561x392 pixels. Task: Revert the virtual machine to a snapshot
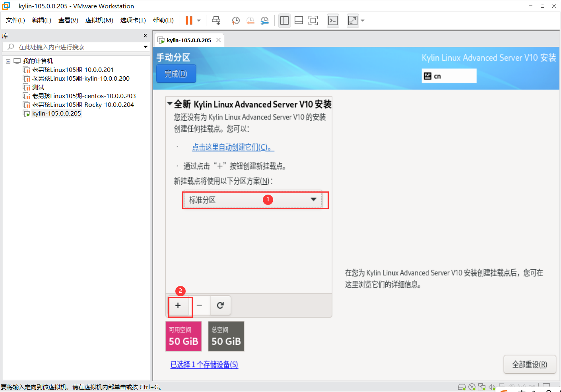tap(250, 21)
